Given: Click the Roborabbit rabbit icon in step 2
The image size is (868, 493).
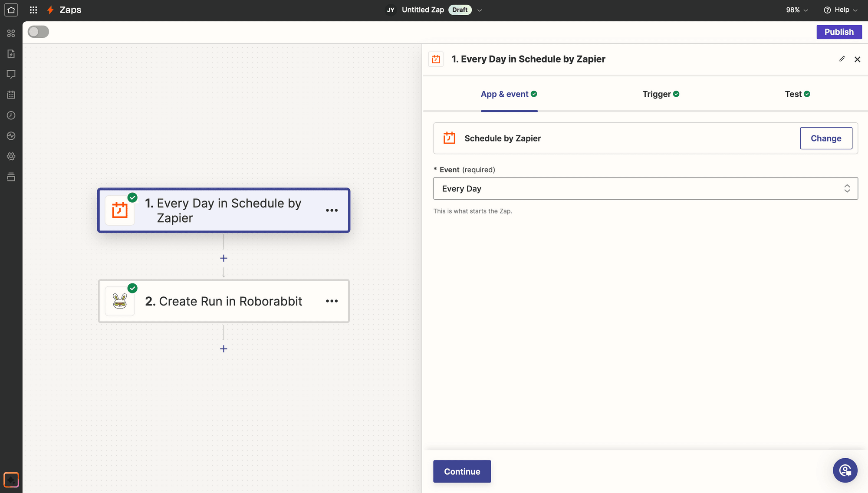Looking at the screenshot, I should 120,301.
